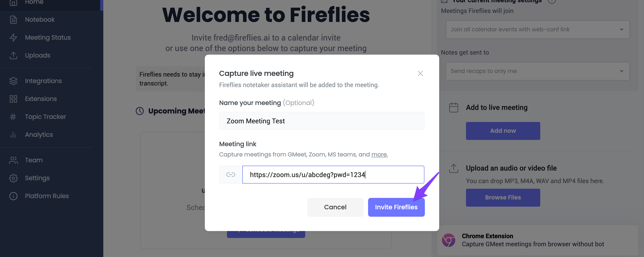Select the Uploads arrow icon
This screenshot has height=257, width=644.
click(x=13, y=55)
